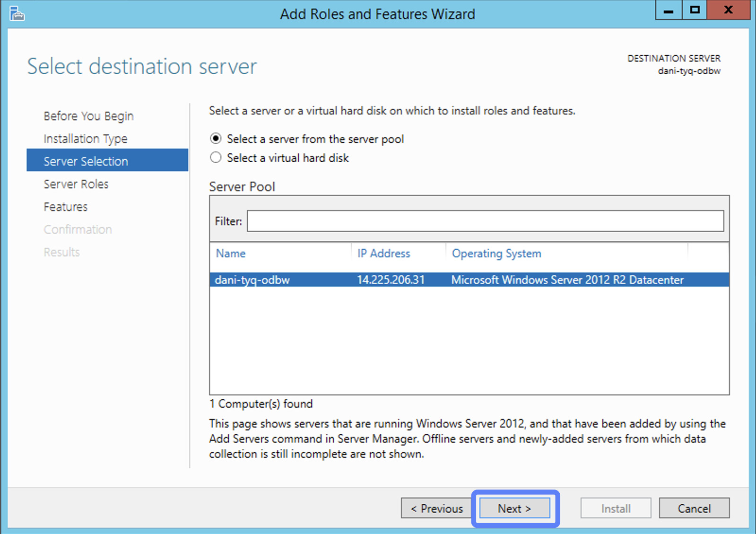Click the 14.225.206.31 IP address cell

[x=391, y=280]
